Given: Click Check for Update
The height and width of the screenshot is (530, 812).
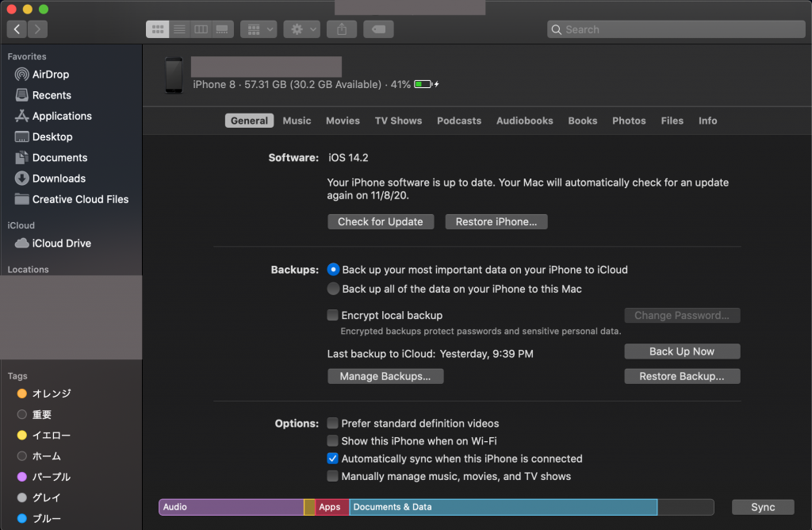Looking at the screenshot, I should coord(381,221).
